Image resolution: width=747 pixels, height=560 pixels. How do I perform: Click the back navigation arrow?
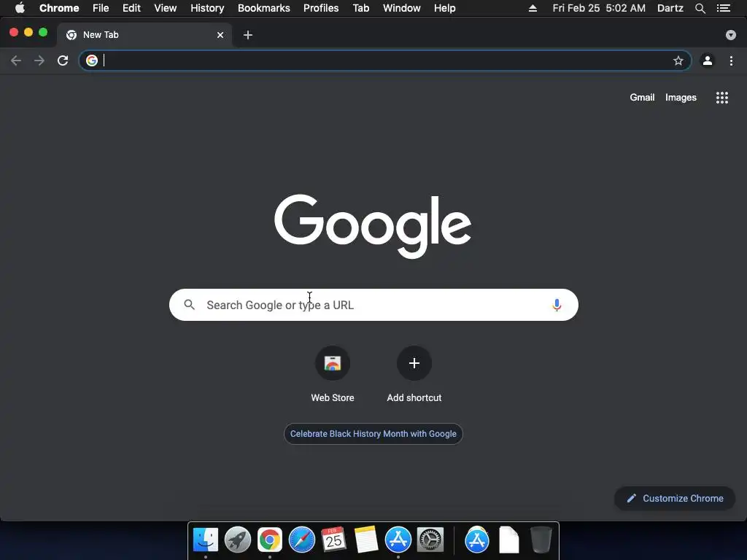[x=16, y=61]
